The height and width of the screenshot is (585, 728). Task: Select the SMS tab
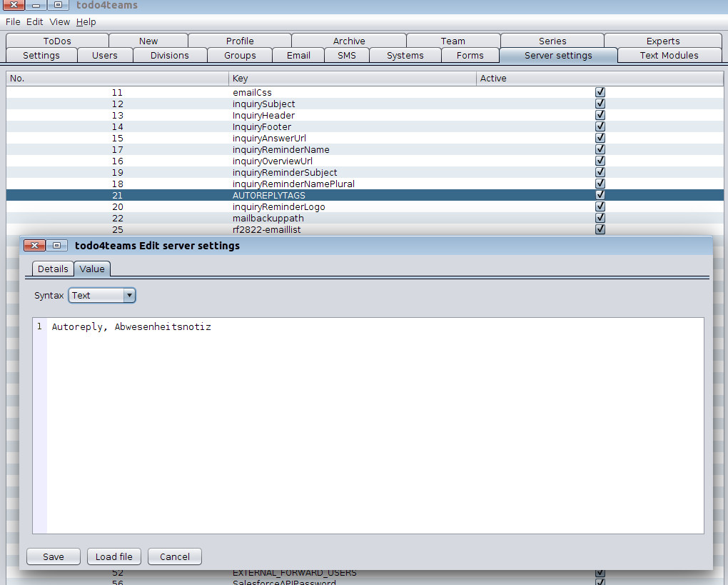347,55
